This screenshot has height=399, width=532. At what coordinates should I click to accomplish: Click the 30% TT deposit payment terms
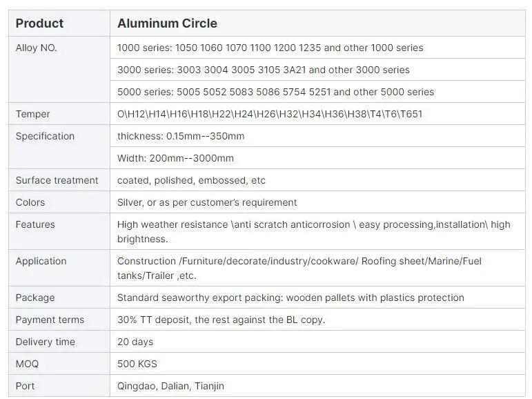pyautogui.click(x=221, y=320)
